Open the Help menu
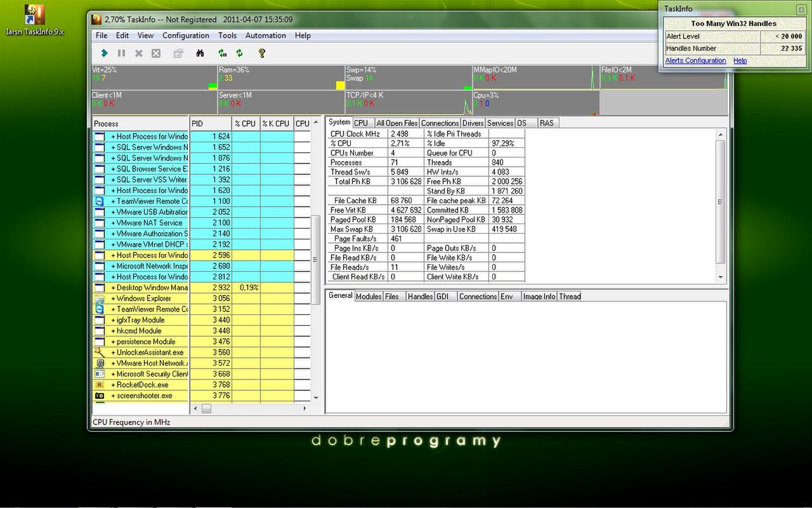The image size is (812, 508). tap(303, 36)
